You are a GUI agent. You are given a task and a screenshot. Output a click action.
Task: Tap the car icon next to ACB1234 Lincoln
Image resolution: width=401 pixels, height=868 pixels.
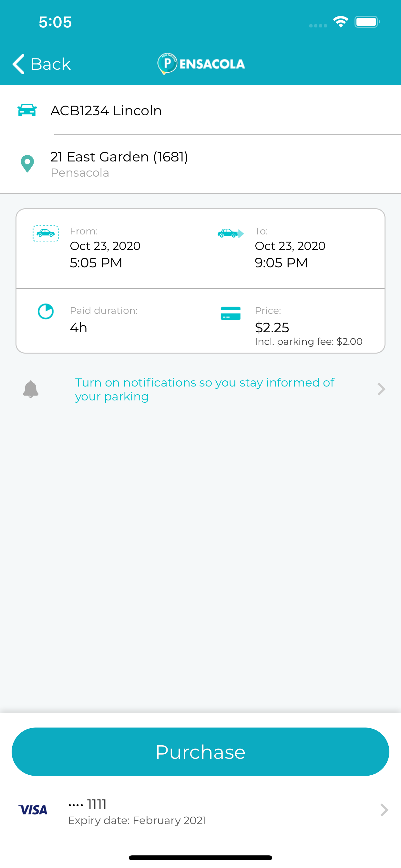click(27, 110)
